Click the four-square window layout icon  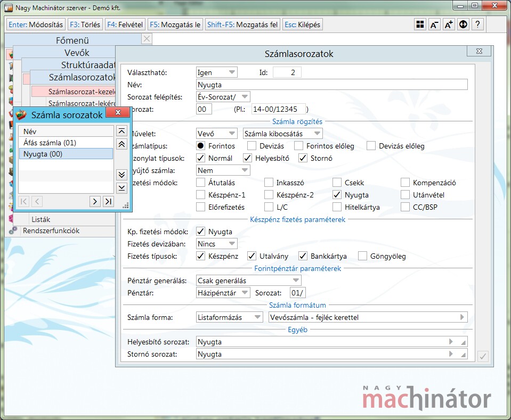pyautogui.click(x=420, y=24)
